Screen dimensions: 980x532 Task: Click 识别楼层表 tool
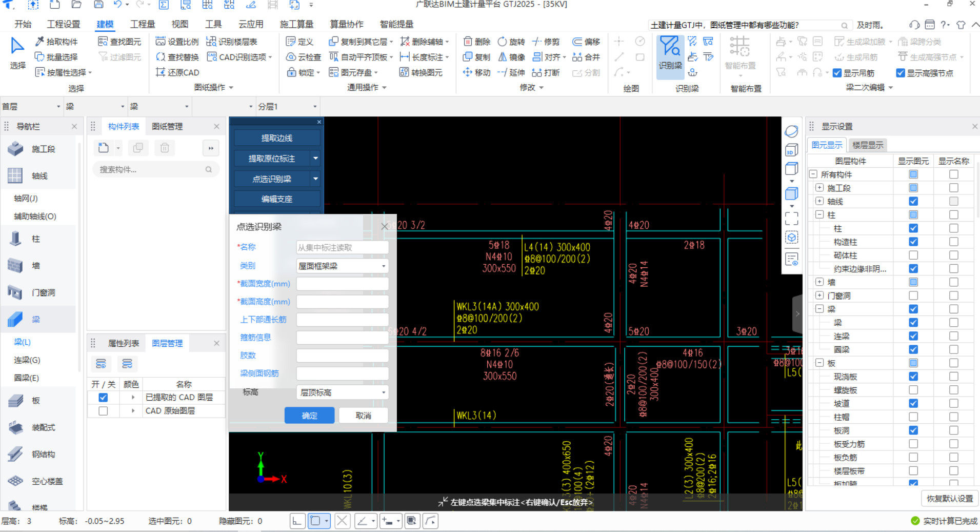pyautogui.click(x=232, y=42)
